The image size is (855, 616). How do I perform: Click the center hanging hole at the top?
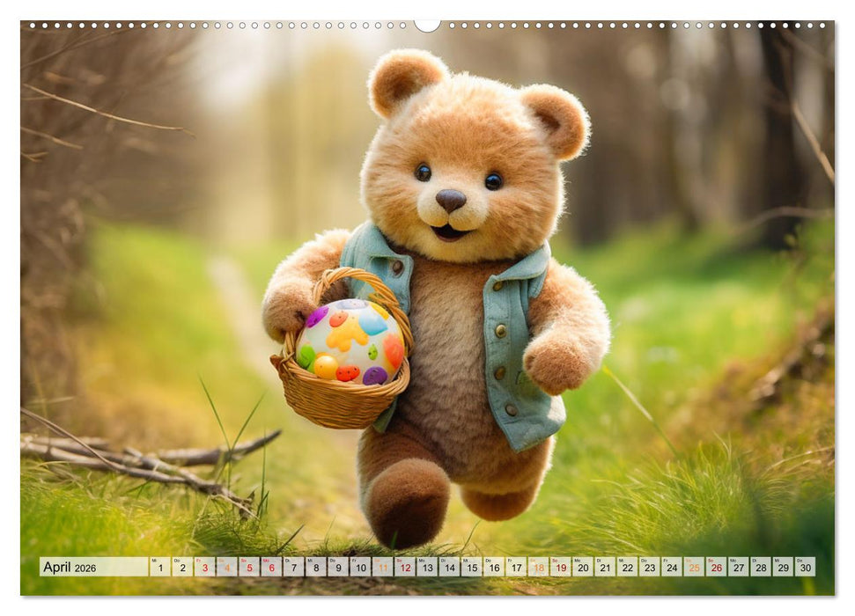pyautogui.click(x=427, y=16)
